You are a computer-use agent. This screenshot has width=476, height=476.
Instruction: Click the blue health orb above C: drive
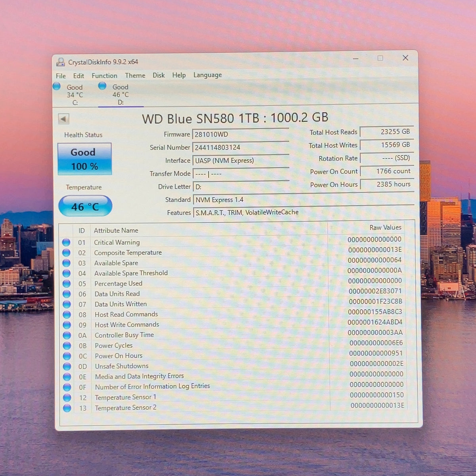click(56, 86)
